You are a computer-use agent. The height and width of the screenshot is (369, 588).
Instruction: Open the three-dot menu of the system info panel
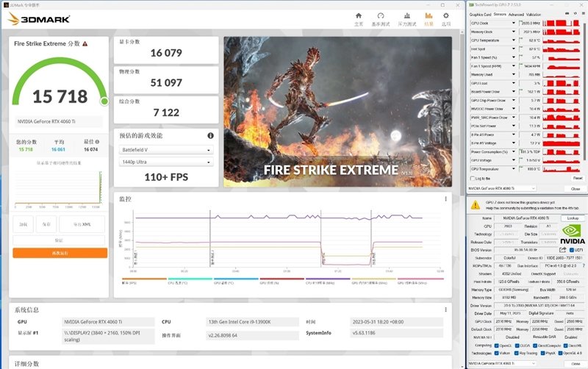click(x=445, y=309)
